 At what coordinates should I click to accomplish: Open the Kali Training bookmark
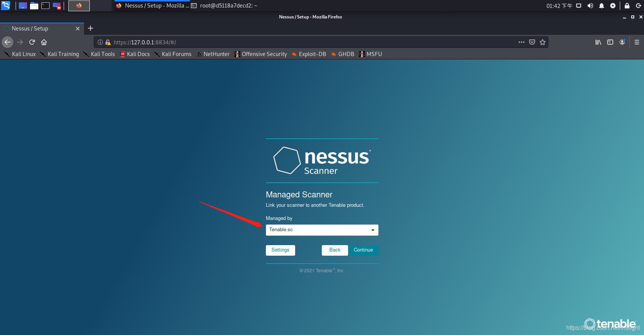[59, 54]
